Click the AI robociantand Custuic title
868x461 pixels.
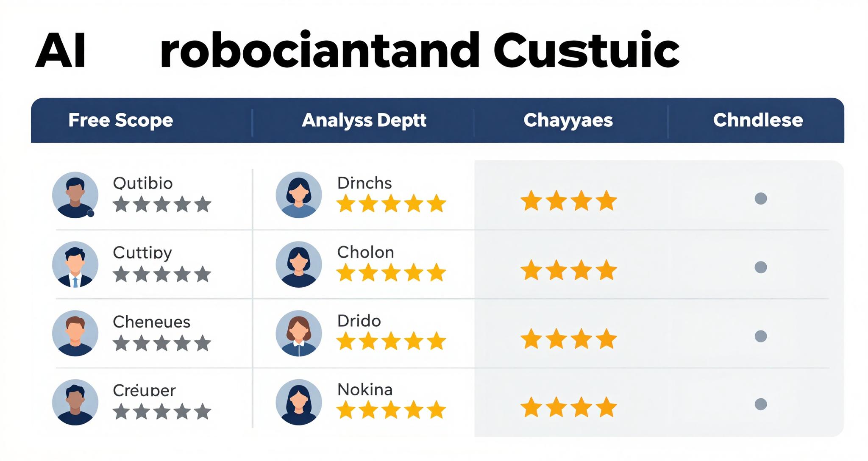pyautogui.click(x=357, y=51)
